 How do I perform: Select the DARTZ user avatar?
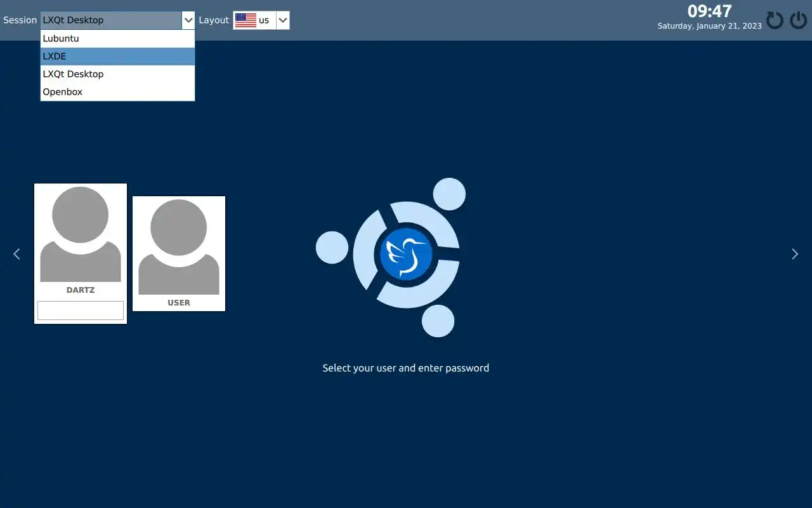click(x=81, y=234)
